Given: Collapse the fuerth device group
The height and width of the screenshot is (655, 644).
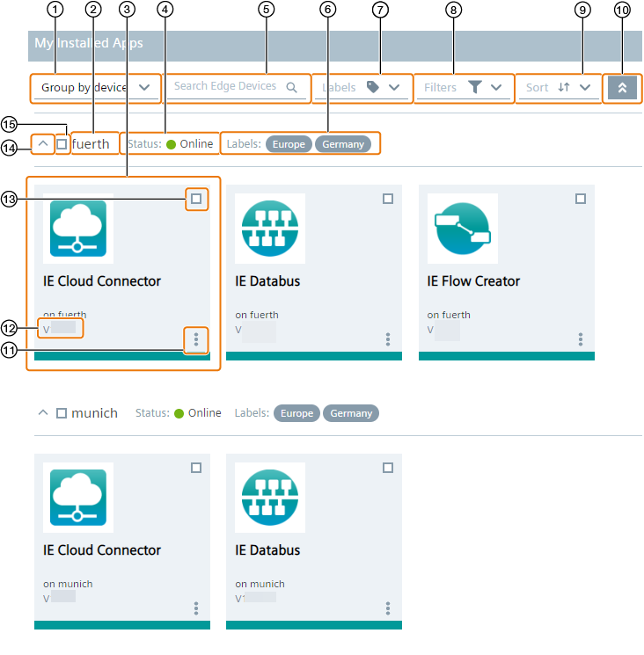Looking at the screenshot, I should (x=43, y=143).
